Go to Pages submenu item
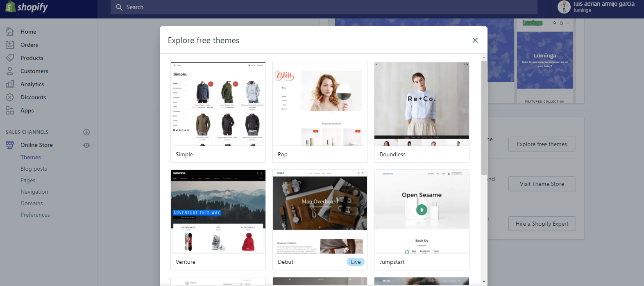The height and width of the screenshot is (286, 644). click(x=28, y=180)
